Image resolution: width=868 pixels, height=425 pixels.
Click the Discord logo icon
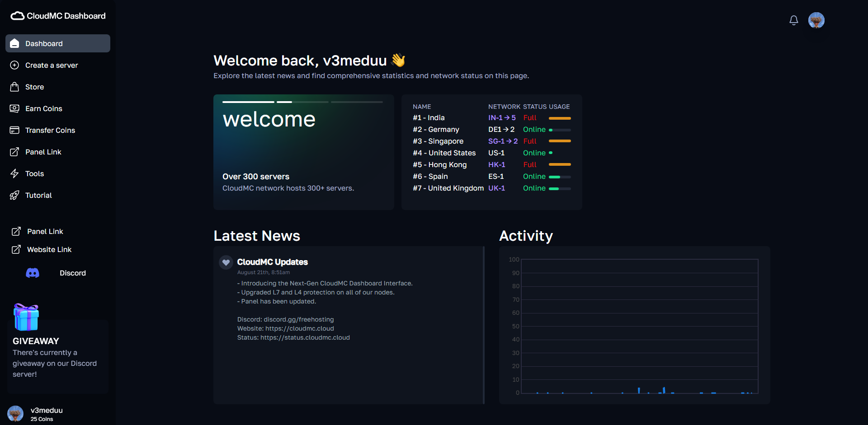33,273
